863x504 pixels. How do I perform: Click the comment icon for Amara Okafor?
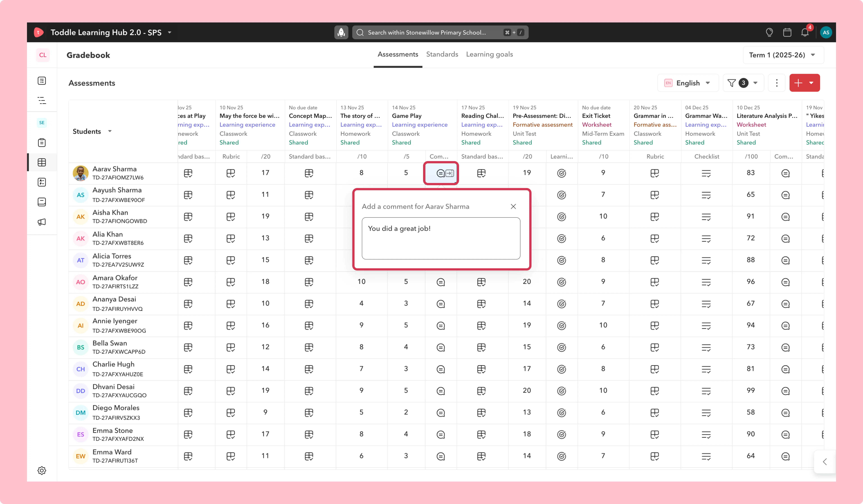tap(441, 282)
